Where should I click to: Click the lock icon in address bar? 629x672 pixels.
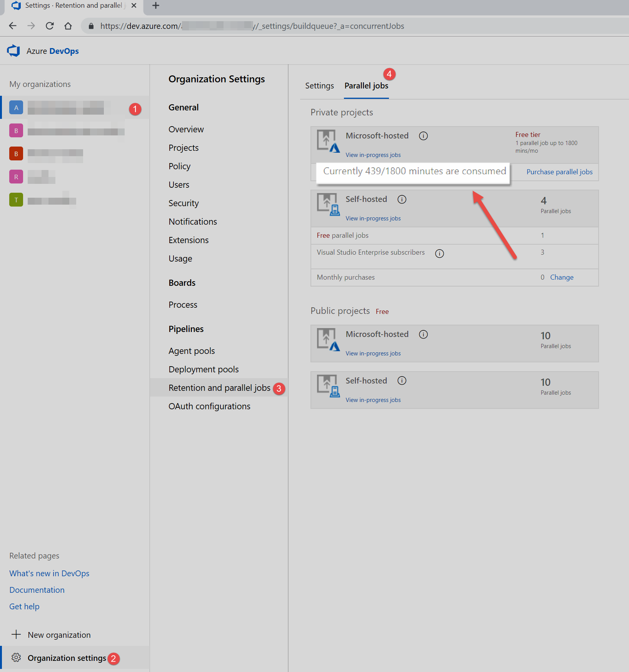[91, 26]
